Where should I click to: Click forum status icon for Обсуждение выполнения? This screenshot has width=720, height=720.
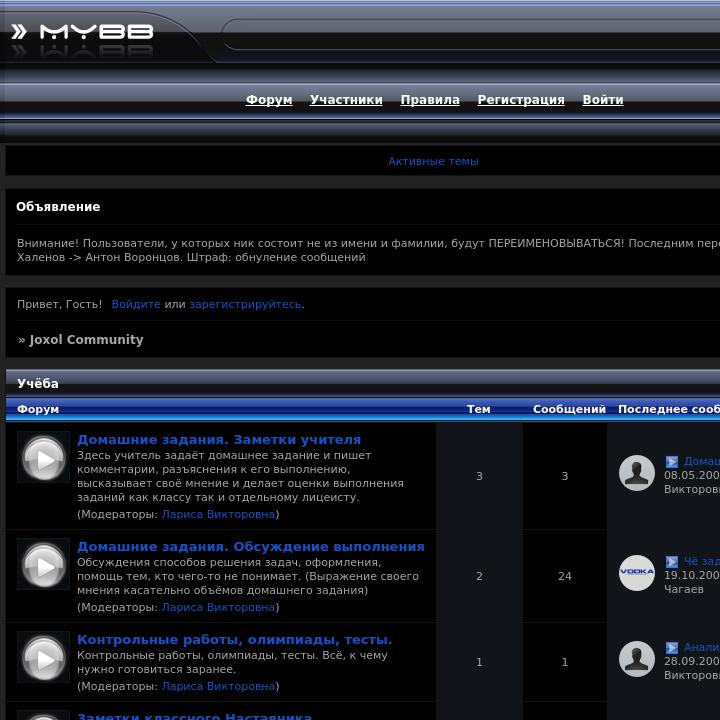point(44,564)
